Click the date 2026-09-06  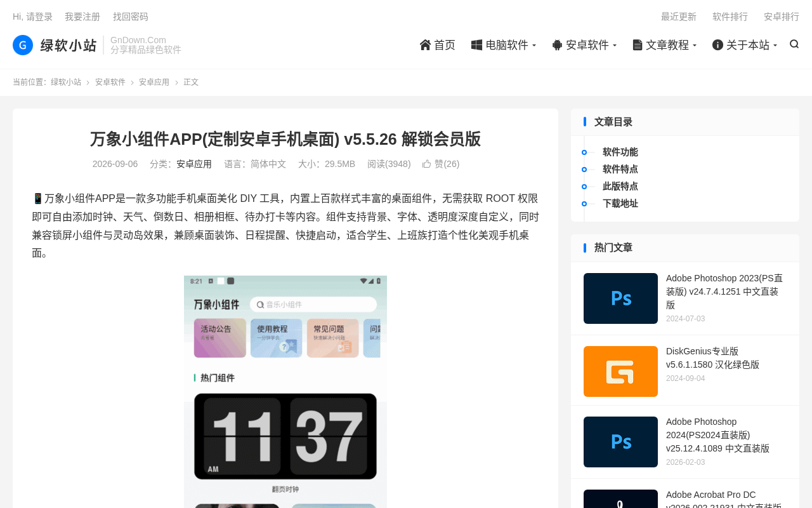pos(115,164)
